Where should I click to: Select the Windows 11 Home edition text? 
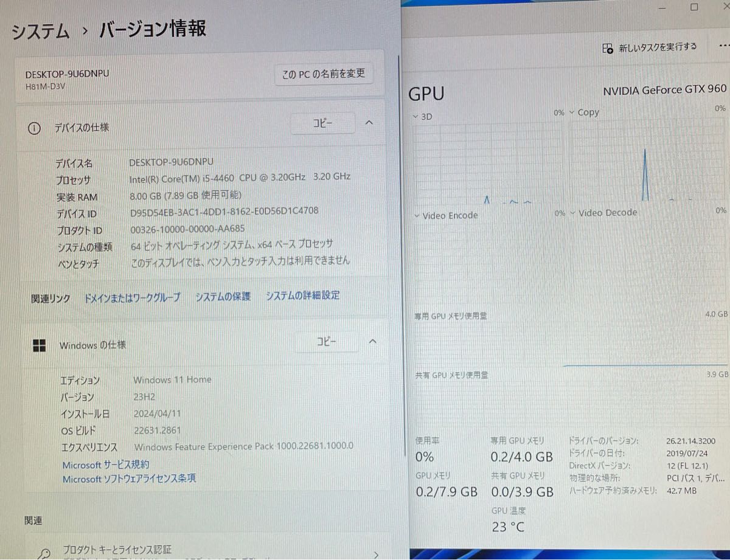(x=172, y=379)
